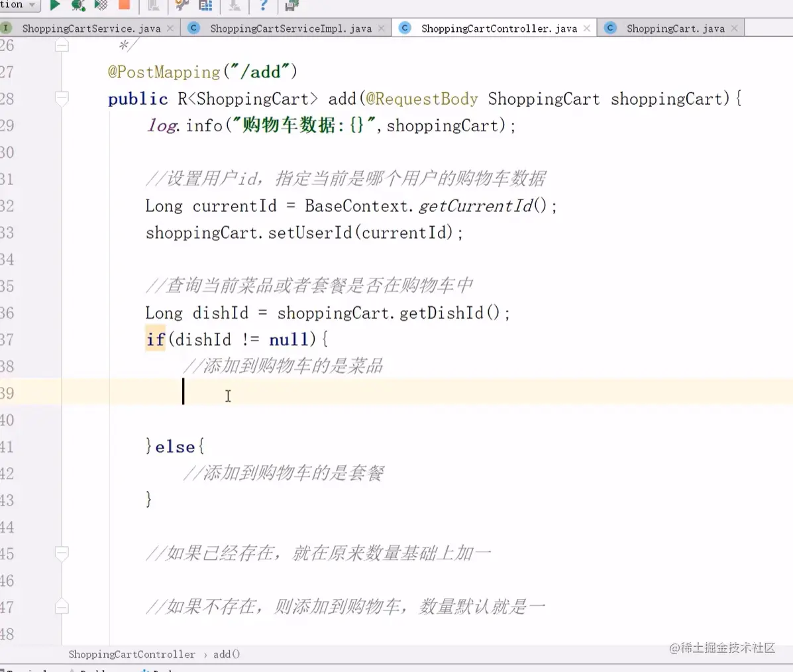Click the comment //添加到购物车的是菜品
This screenshot has height=672, width=793.
[x=284, y=366]
